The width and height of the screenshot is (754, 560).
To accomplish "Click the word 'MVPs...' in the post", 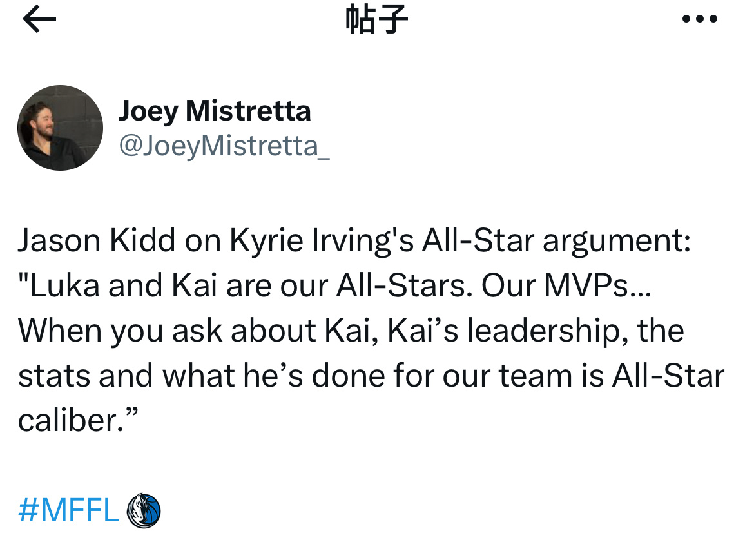I will tap(597, 285).
